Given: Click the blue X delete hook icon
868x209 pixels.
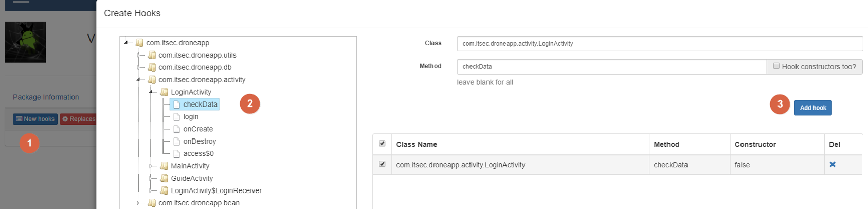Looking at the screenshot, I should (x=833, y=165).
